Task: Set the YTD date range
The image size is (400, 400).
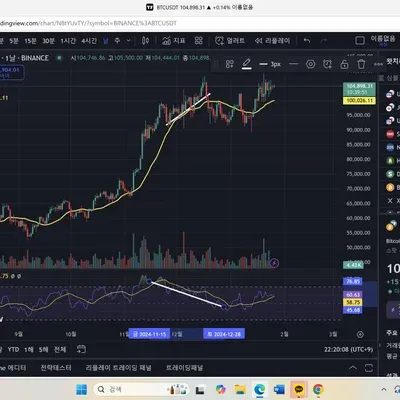Action: (13, 349)
